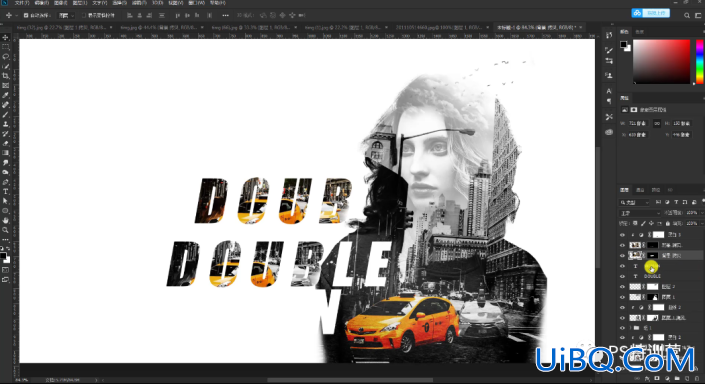The height and width of the screenshot is (384, 705).
Task: Select the Brush tool
Action: point(5,115)
